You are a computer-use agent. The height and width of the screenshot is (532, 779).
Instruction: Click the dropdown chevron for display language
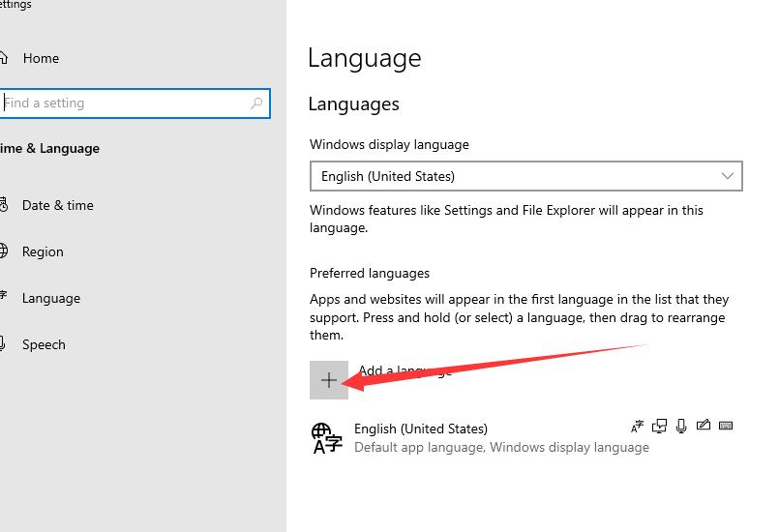pyautogui.click(x=728, y=176)
